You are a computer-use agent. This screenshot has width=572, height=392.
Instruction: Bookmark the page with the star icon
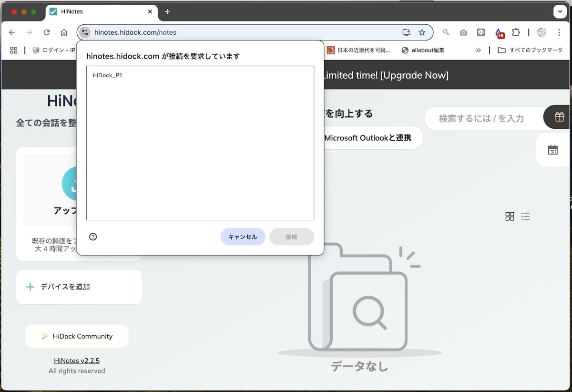pos(422,32)
